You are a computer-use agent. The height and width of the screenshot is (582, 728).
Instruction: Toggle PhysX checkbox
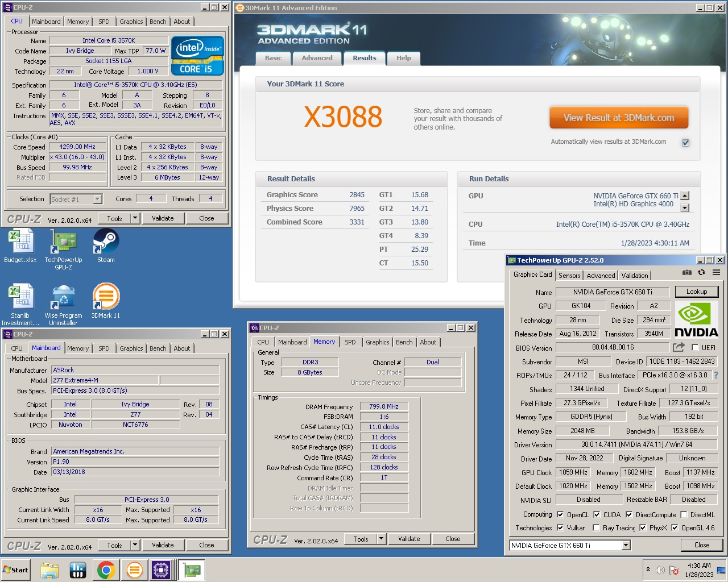[x=643, y=527]
